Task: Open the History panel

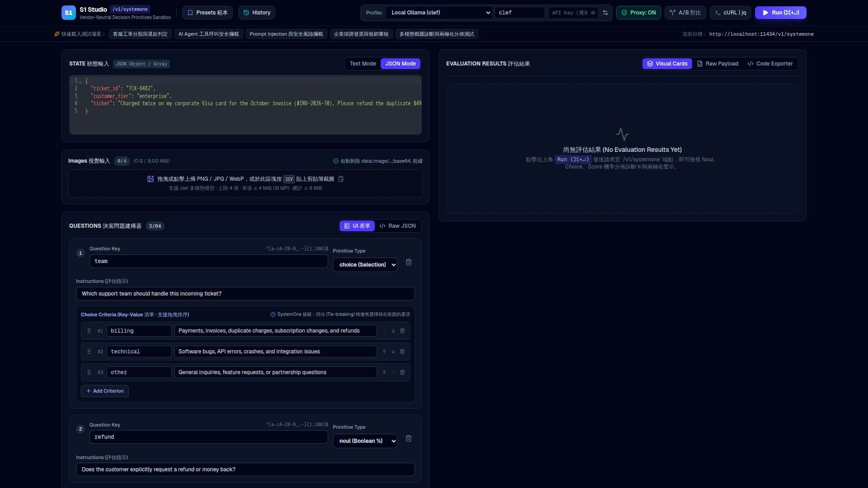Action: point(257,13)
